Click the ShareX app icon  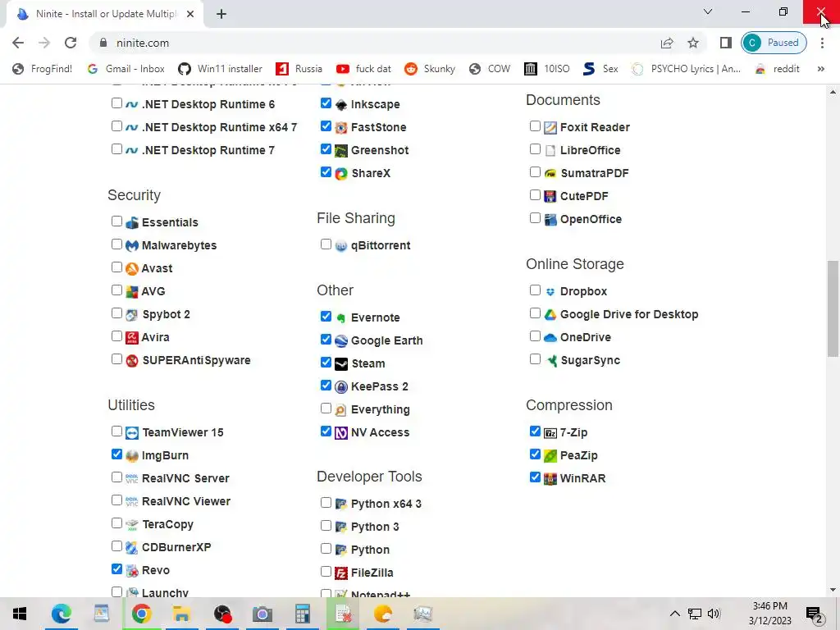(x=340, y=174)
